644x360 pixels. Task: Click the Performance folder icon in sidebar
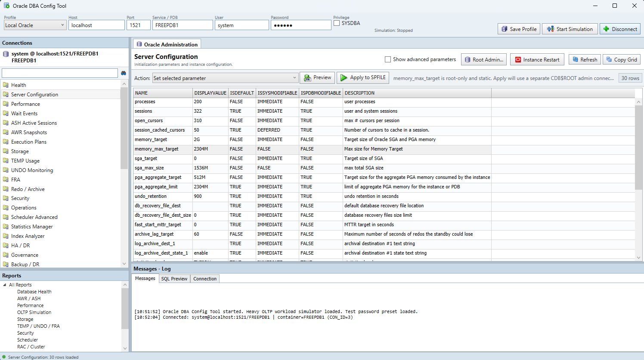click(6, 104)
